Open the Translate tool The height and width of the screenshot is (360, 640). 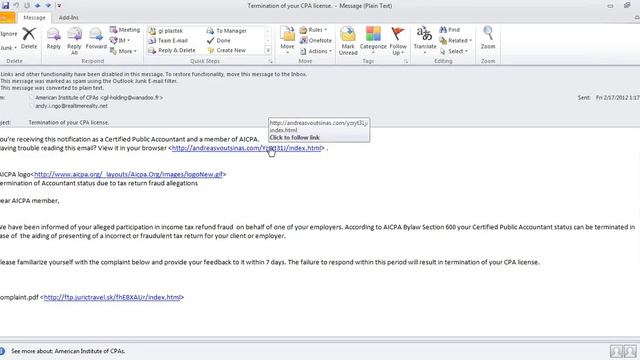tap(424, 40)
